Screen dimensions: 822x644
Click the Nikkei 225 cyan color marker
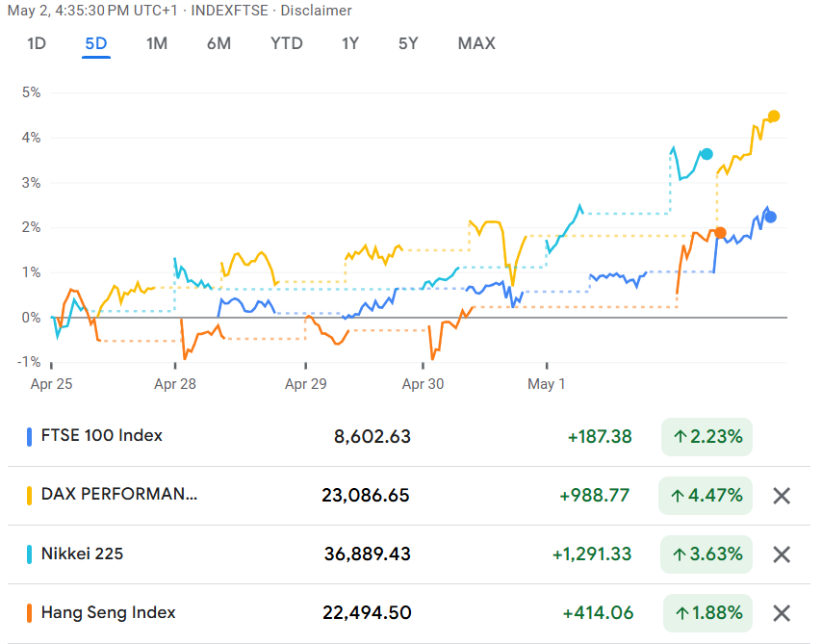(29, 554)
